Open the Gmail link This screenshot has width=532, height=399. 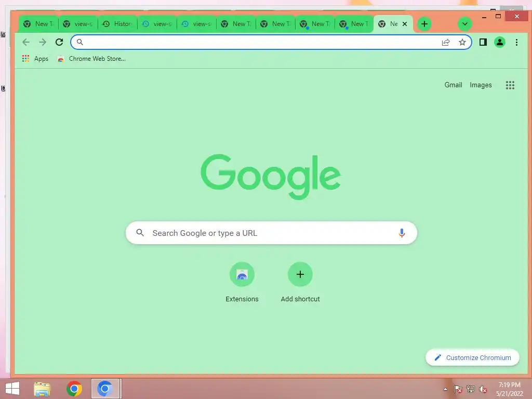[x=453, y=85]
